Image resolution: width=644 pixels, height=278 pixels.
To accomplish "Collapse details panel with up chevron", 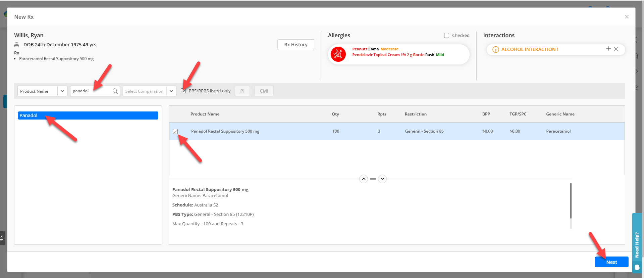I will coord(364,179).
